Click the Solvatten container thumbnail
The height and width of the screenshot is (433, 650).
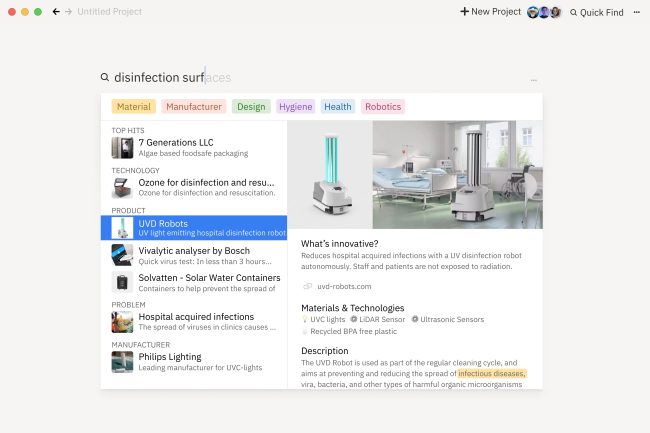[x=122, y=282]
